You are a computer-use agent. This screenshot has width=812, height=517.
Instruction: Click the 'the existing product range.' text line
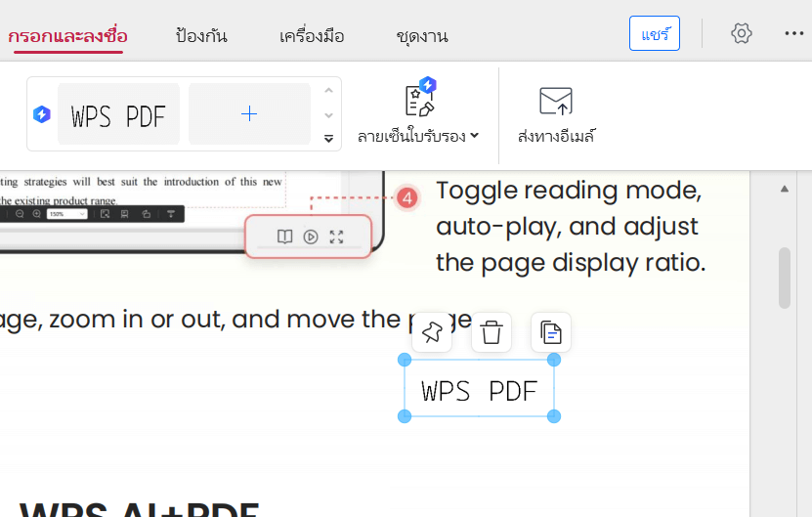[x=58, y=201]
